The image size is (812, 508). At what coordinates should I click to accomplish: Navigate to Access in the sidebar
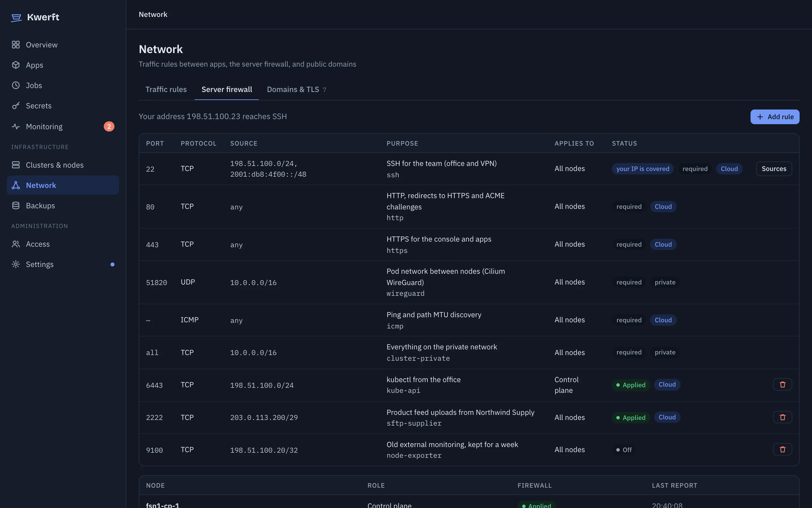click(x=63, y=244)
